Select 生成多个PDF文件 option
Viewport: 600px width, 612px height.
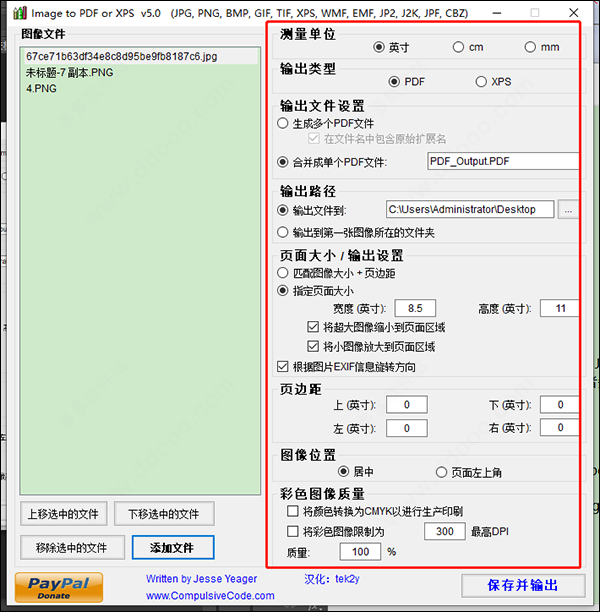[x=283, y=123]
